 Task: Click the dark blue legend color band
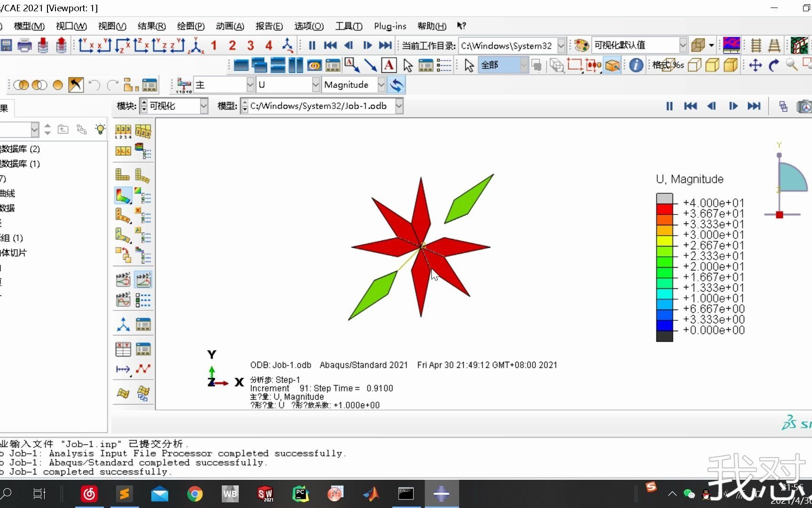click(x=664, y=325)
